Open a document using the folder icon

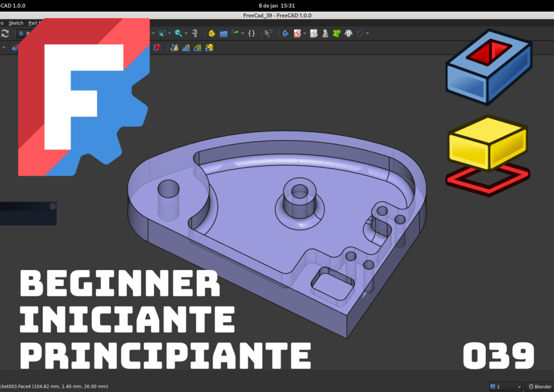tap(223, 33)
